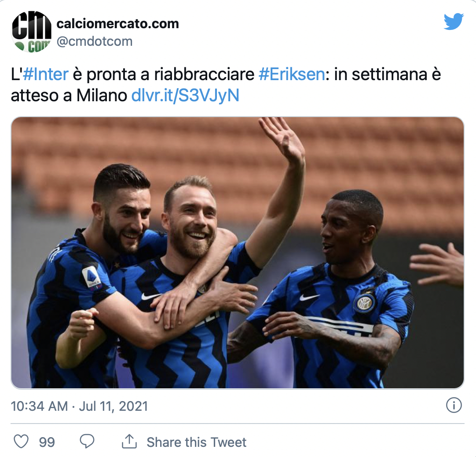Viewport: 476px width, 457px height.
Task: Open the dlvr.it/S3VJyN link
Action: 185,96
